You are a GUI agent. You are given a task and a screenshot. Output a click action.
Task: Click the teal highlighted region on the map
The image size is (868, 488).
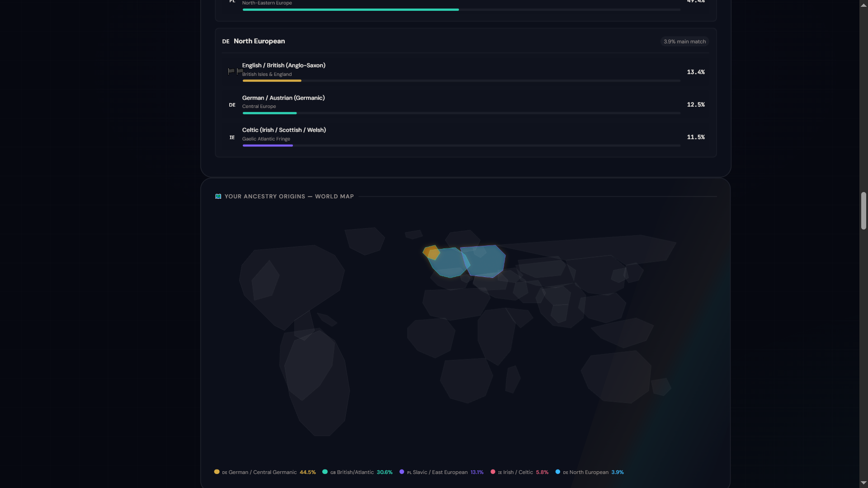tap(448, 263)
